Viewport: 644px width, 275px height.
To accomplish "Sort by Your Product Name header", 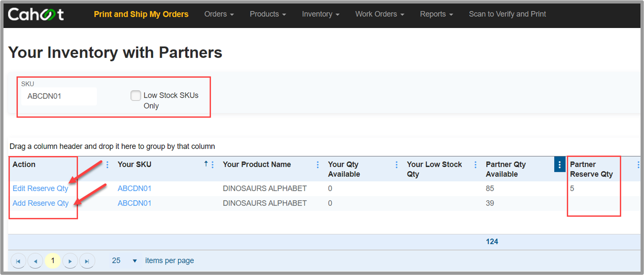I will click(x=257, y=164).
